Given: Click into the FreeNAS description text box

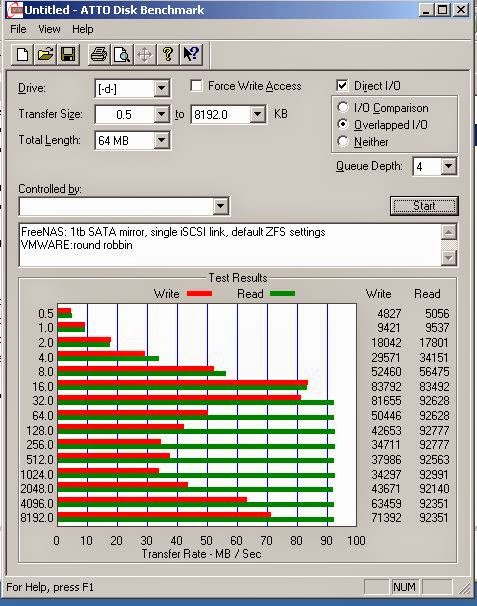Looking at the screenshot, I should point(230,245).
